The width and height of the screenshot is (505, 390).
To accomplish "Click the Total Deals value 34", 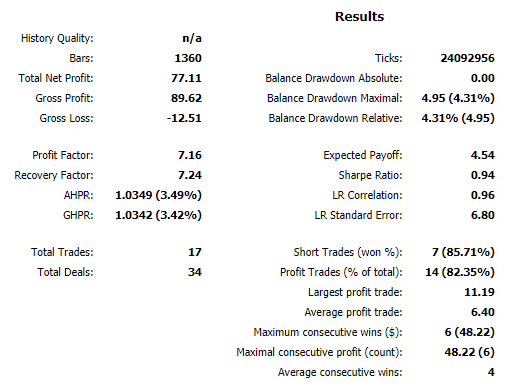I will [195, 272].
